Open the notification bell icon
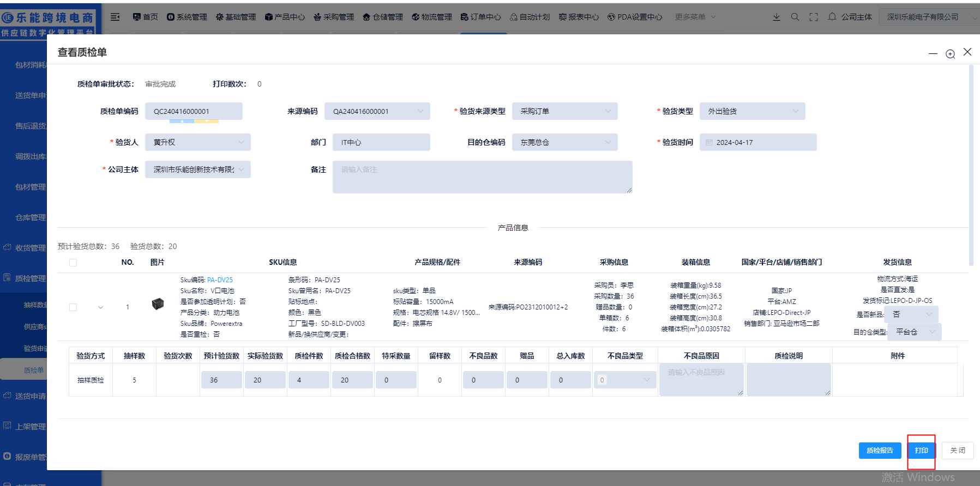Image resolution: width=980 pixels, height=486 pixels. click(x=832, y=17)
